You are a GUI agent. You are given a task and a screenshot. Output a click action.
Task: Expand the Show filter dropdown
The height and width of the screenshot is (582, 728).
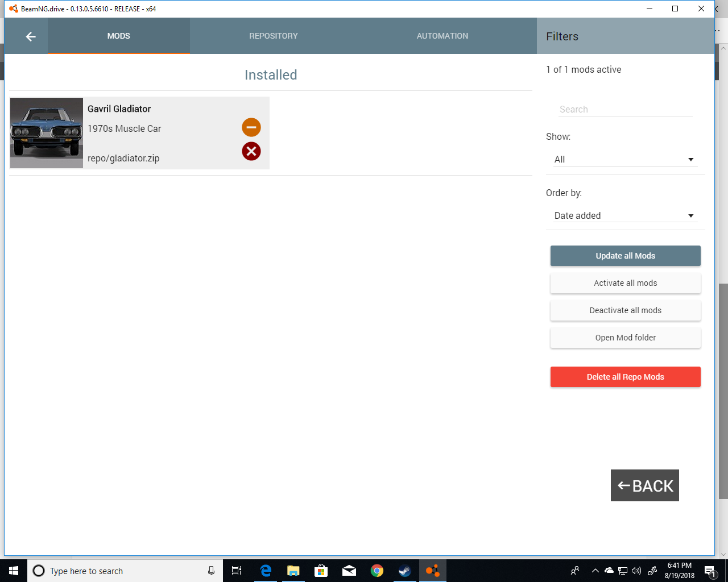[624, 159]
